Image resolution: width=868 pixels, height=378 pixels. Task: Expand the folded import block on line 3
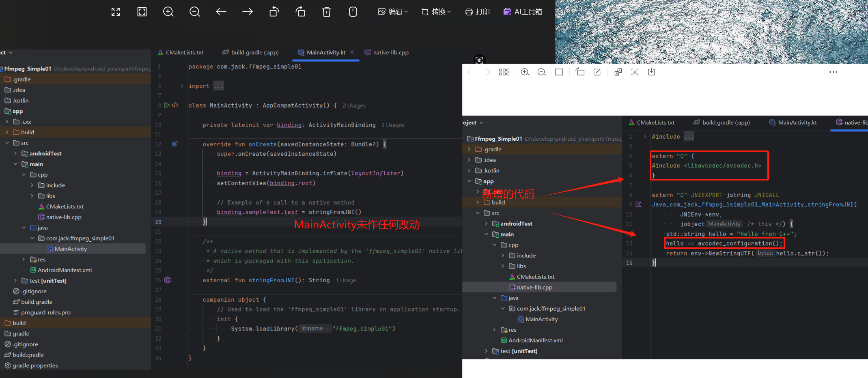pyautogui.click(x=182, y=86)
